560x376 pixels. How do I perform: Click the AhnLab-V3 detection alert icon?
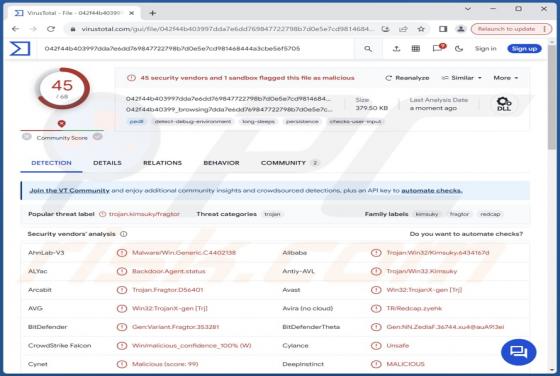coord(122,253)
